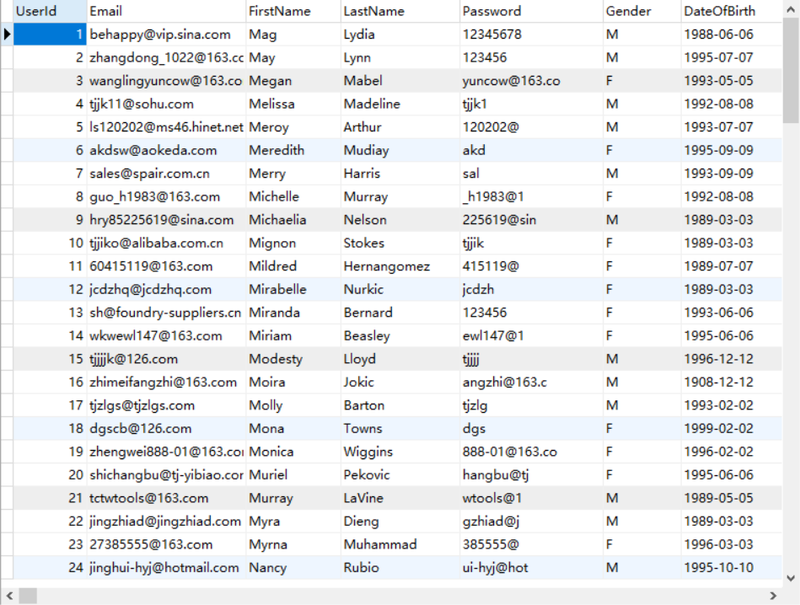Select the first name cell Meredith

point(293,150)
